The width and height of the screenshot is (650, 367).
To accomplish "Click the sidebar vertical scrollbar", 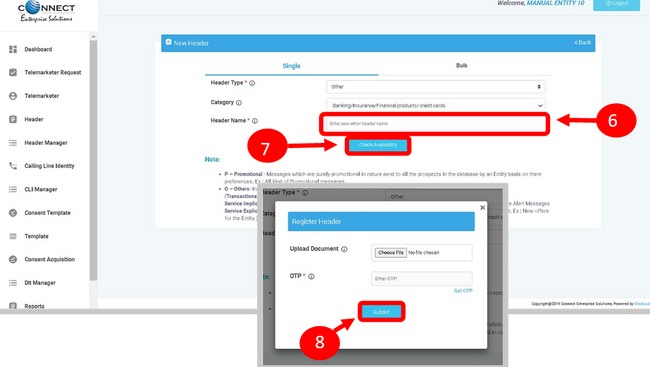I will click(x=93, y=160).
